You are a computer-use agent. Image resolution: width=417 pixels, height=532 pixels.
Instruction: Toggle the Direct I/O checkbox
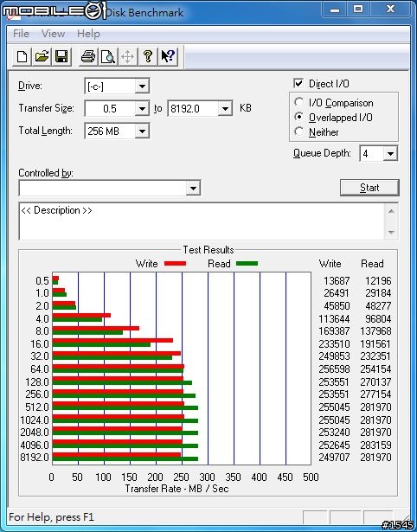(x=298, y=83)
